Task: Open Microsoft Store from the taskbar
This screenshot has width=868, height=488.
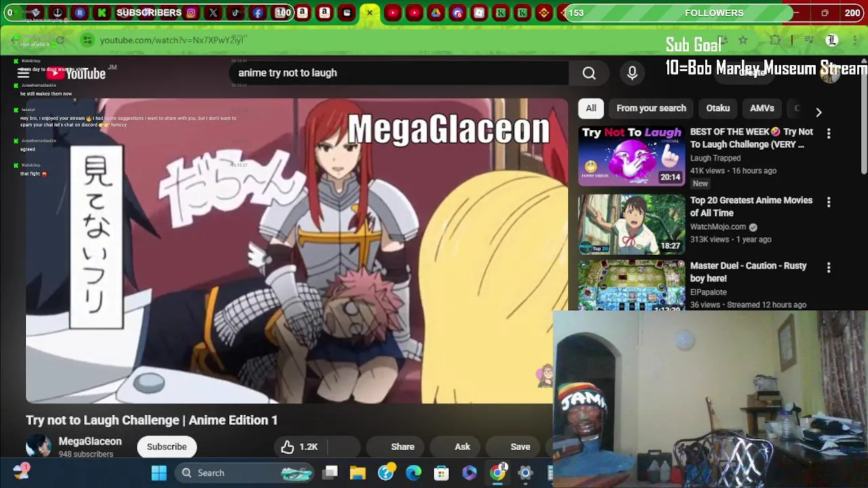Action: click(x=441, y=473)
